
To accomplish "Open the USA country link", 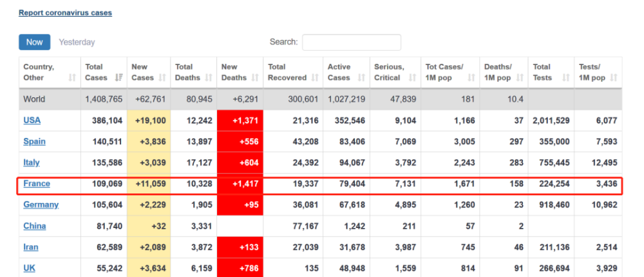I will [x=32, y=120].
